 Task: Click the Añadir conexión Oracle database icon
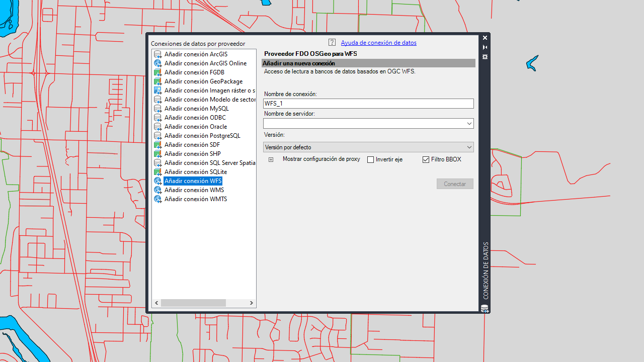pyautogui.click(x=157, y=126)
